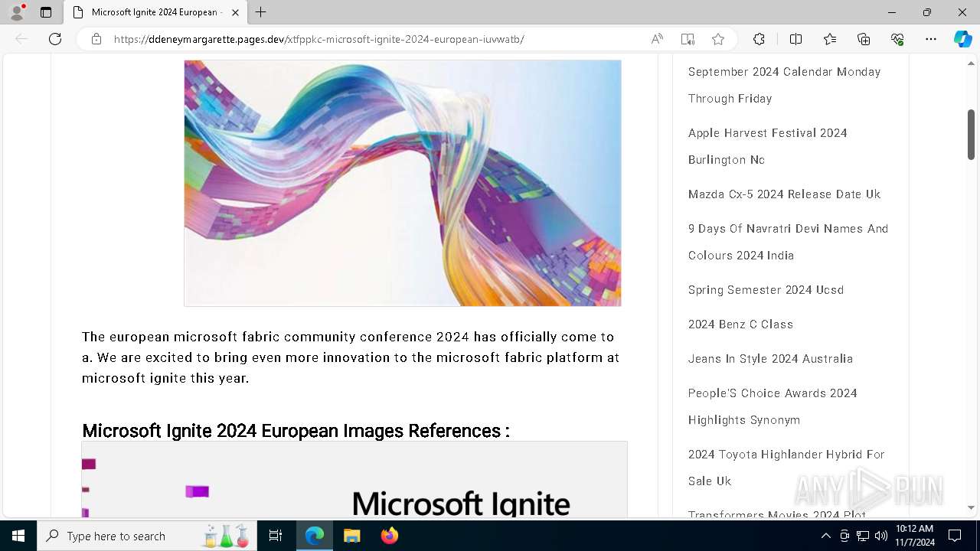The height and width of the screenshot is (551, 980).
Task: Open September 2024 Calendar Monday Through Friday link
Action: pyautogui.click(x=784, y=85)
